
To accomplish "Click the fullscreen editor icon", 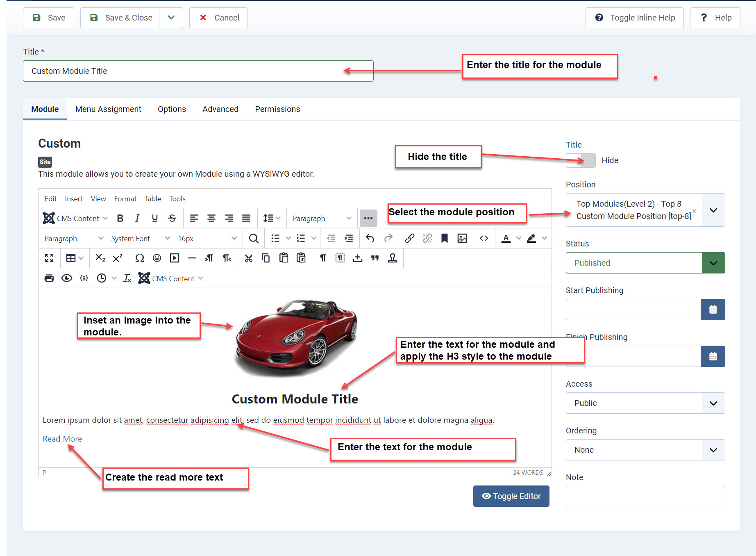I will 49,258.
